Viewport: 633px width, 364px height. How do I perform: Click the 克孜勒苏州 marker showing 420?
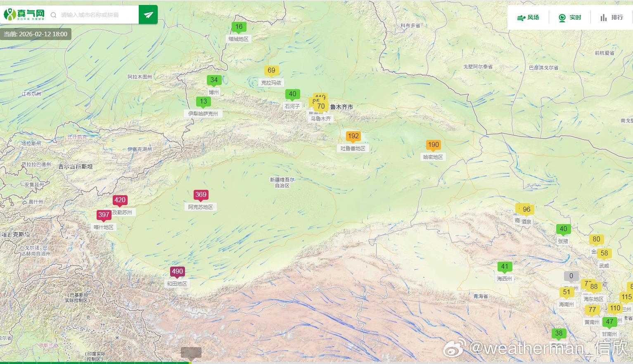coord(120,201)
